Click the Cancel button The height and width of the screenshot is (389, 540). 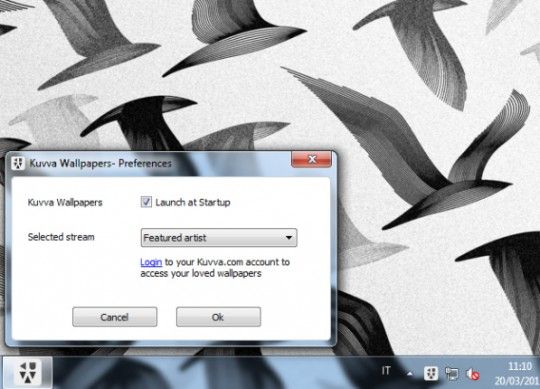pos(115,317)
